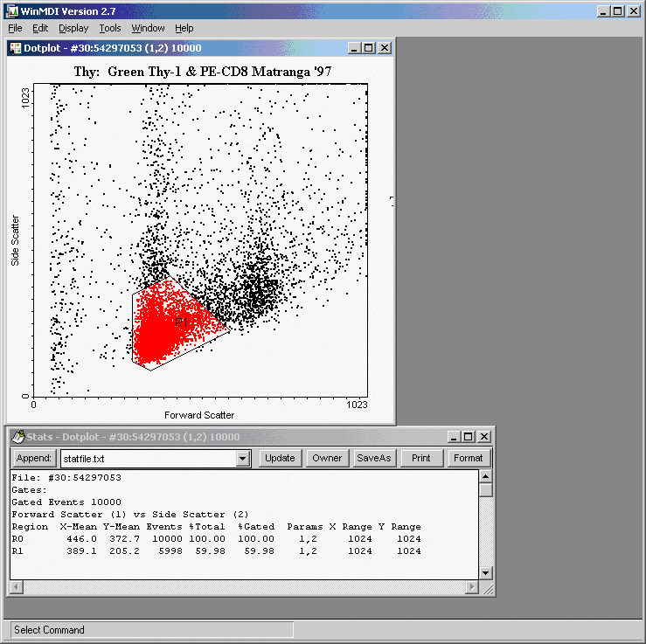Hit the SaveAs button
The width and height of the screenshot is (646, 644).
373,459
